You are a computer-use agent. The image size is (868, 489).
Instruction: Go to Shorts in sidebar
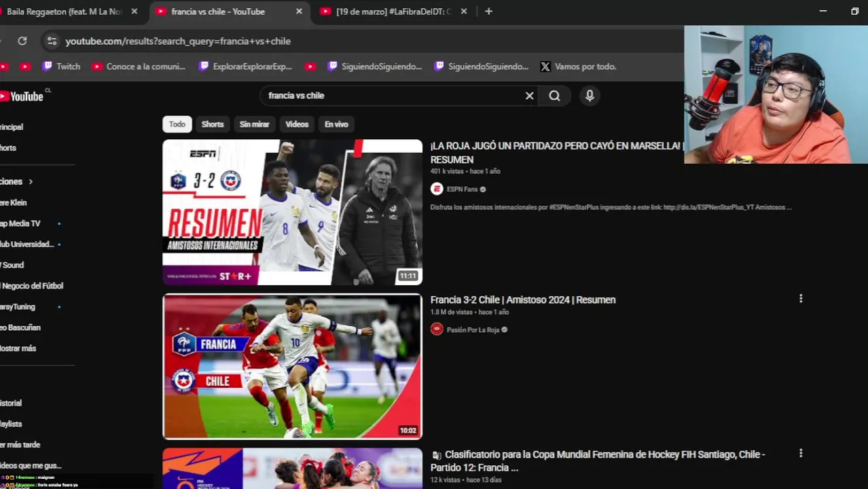point(8,148)
